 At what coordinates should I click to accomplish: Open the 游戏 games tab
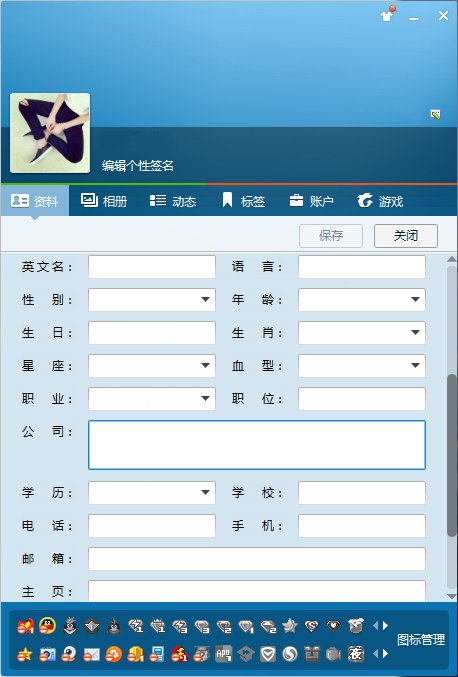tap(380, 201)
